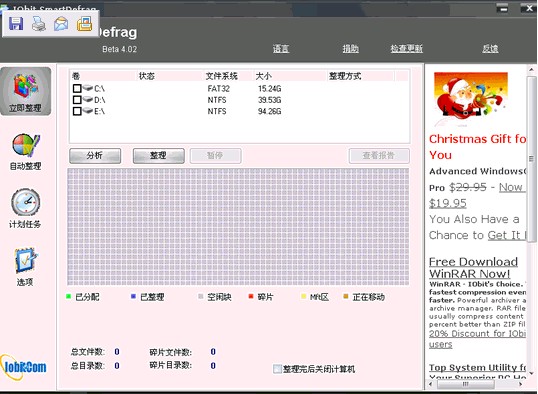
Task: Open Free Download WinRAR Now link
Action: [473, 268]
